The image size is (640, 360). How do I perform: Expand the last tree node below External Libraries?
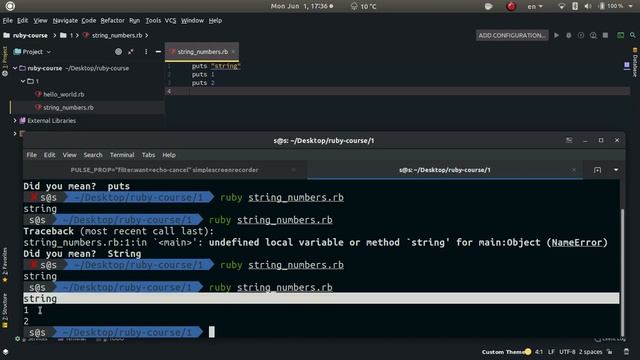pos(15,133)
